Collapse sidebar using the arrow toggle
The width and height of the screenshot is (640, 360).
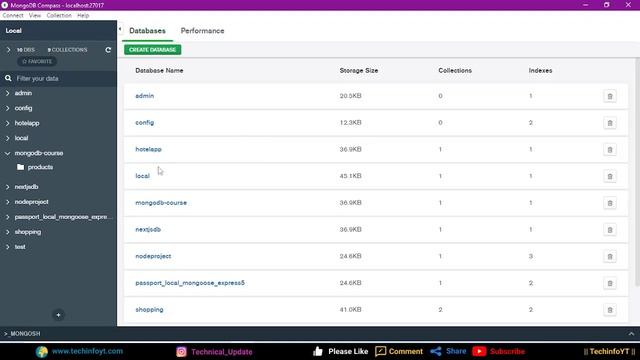(x=120, y=29)
